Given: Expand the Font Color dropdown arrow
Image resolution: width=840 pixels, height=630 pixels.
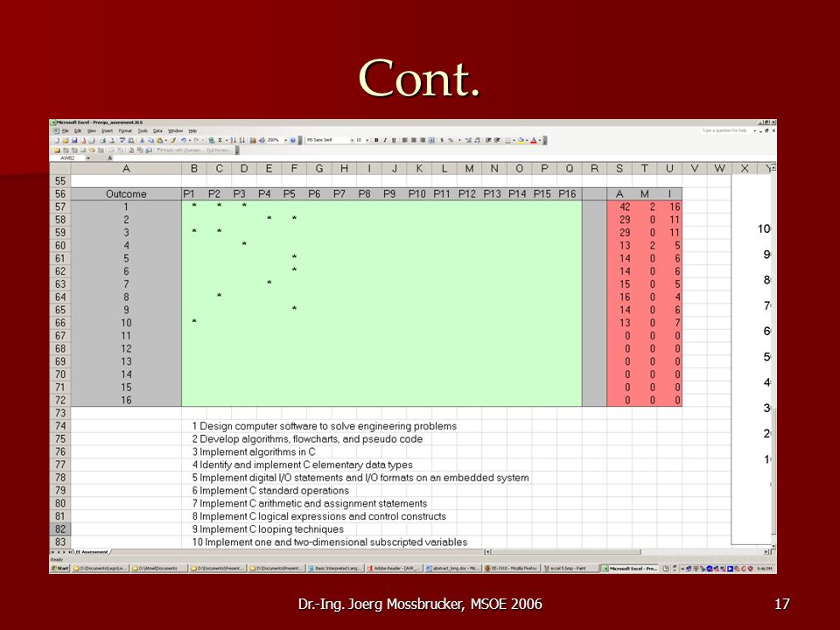Looking at the screenshot, I should [540, 140].
